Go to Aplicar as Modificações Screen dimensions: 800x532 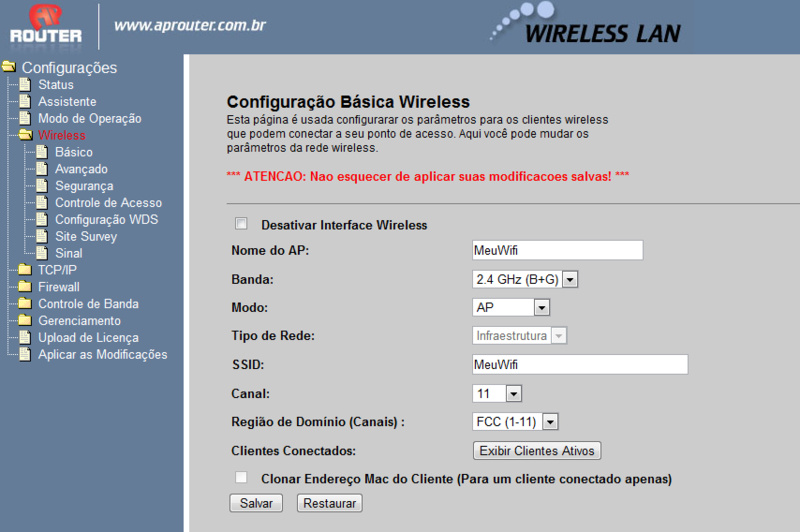click(x=103, y=354)
